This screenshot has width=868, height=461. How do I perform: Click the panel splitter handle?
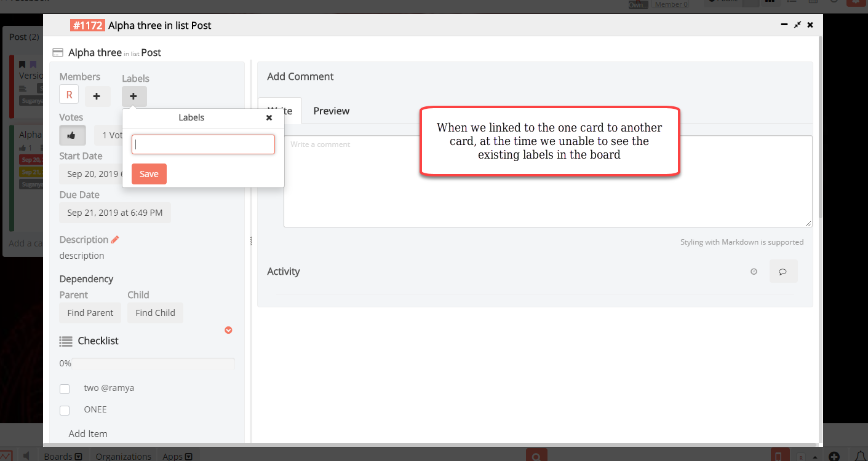[251, 242]
